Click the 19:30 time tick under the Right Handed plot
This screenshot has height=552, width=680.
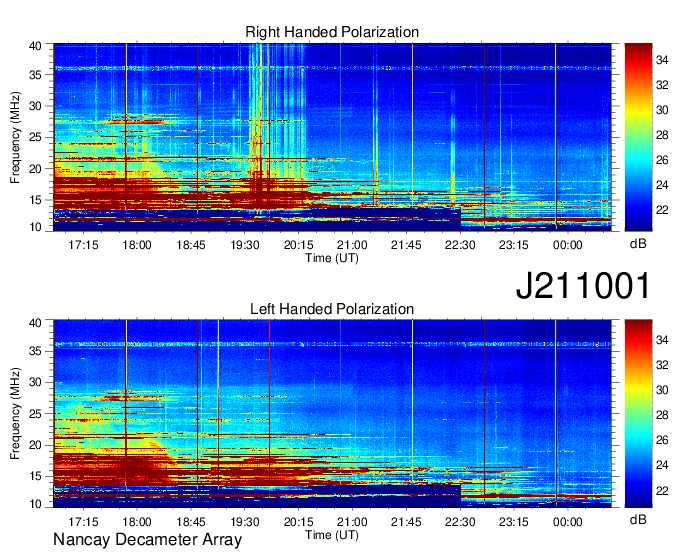pyautogui.click(x=245, y=245)
